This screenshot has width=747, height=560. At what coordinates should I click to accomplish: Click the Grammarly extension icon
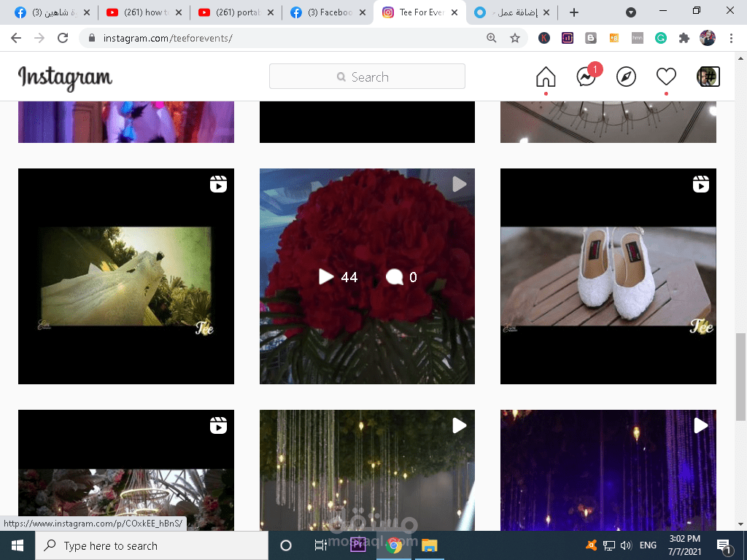(661, 38)
